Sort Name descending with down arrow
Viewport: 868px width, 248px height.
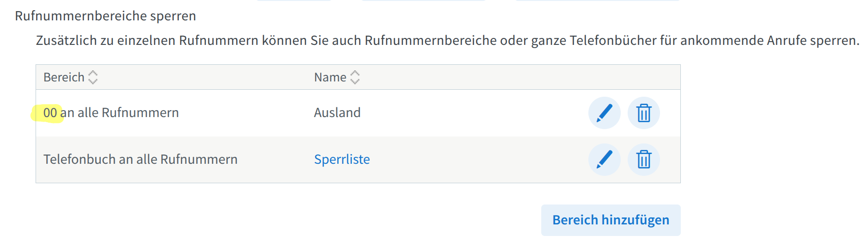click(x=355, y=81)
